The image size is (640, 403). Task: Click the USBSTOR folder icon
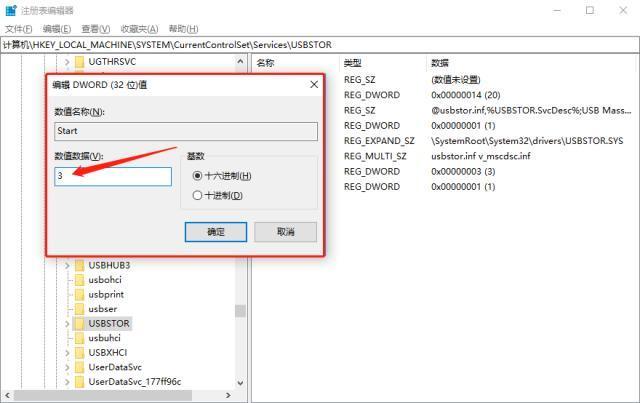80,323
